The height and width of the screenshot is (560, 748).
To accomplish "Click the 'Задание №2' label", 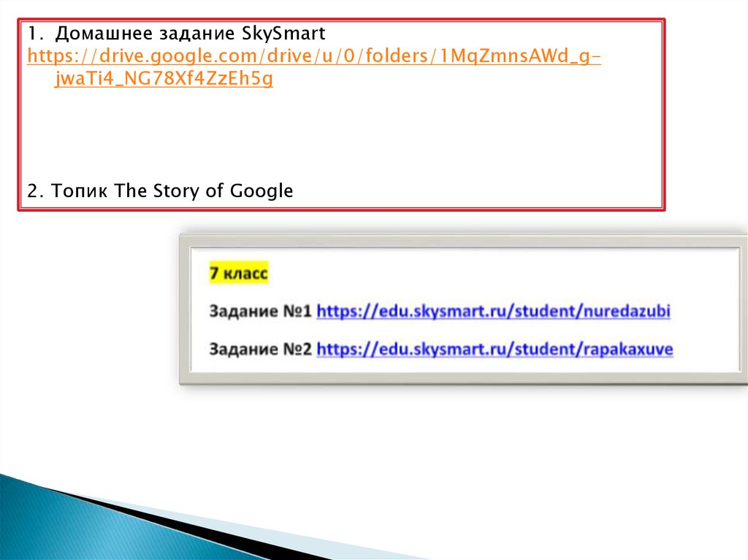I will click(x=260, y=349).
